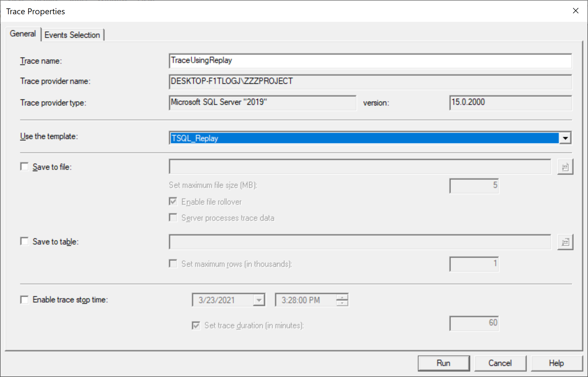
Task: Switch to the Events Selection tab
Action: [x=72, y=35]
